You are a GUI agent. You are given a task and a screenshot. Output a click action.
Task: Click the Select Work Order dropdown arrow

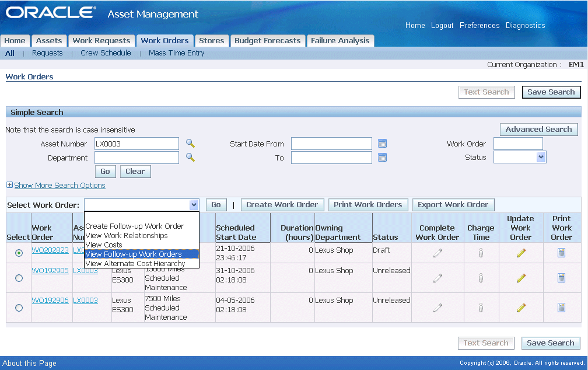194,205
